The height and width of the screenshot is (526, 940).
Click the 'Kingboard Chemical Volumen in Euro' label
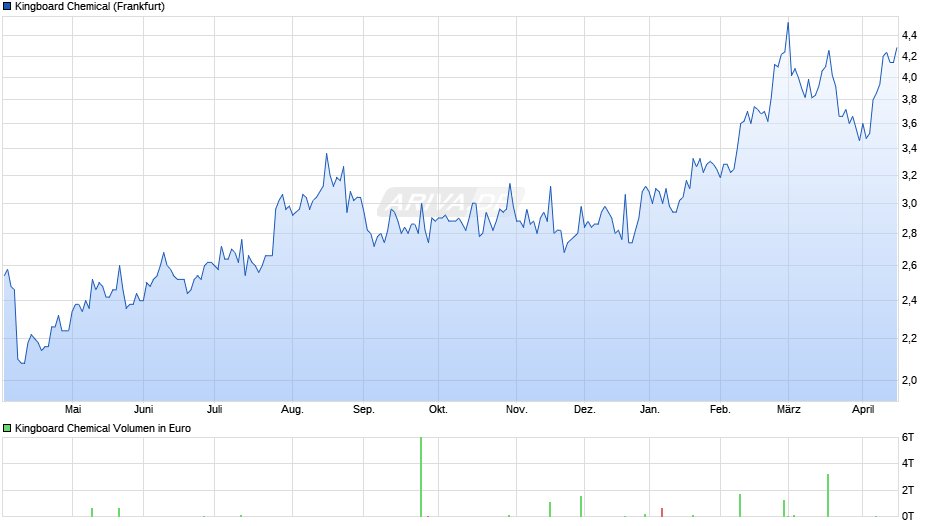(x=103, y=428)
